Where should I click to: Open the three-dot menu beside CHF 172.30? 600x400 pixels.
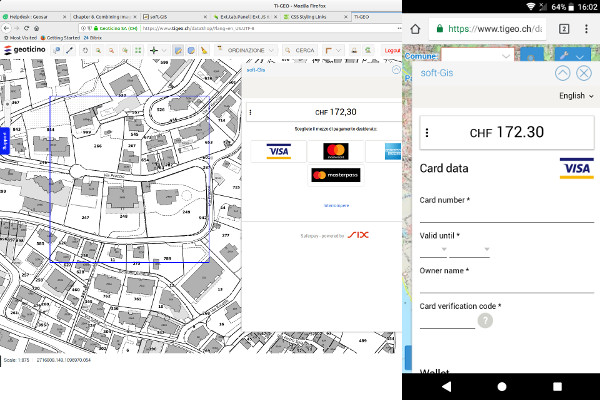tap(427, 132)
